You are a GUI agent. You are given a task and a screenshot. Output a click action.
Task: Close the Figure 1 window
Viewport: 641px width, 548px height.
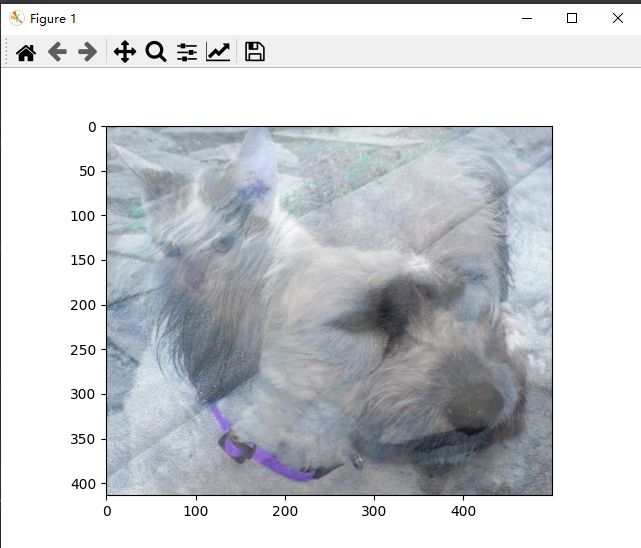618,18
